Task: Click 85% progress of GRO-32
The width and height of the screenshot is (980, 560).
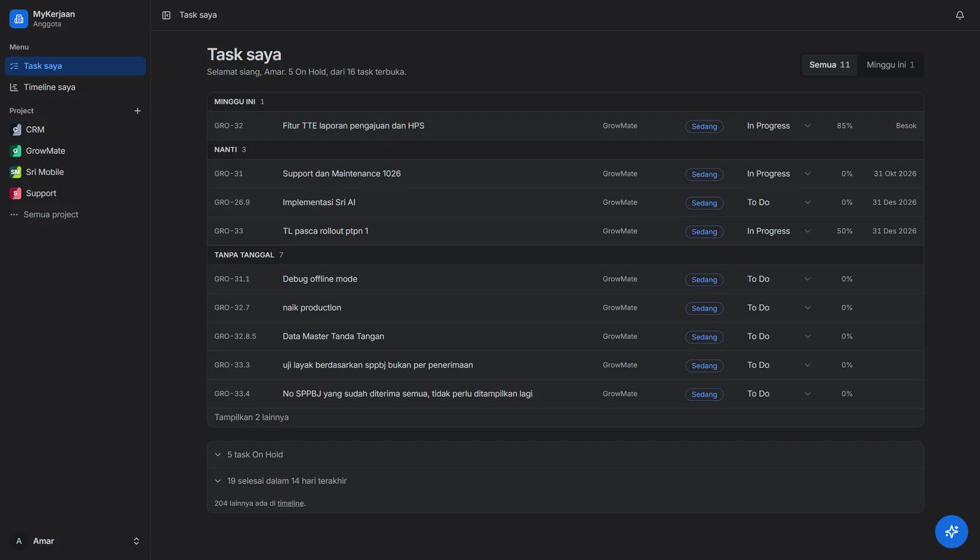Action: [845, 126]
